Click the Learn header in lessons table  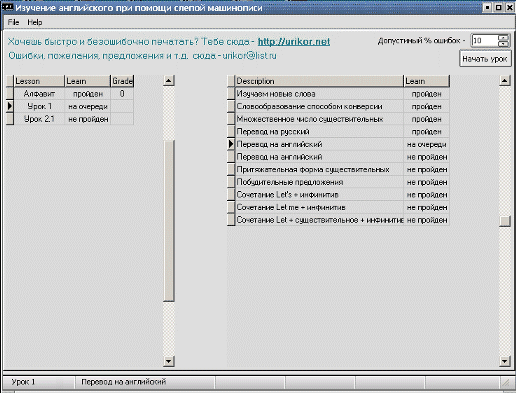coord(87,81)
